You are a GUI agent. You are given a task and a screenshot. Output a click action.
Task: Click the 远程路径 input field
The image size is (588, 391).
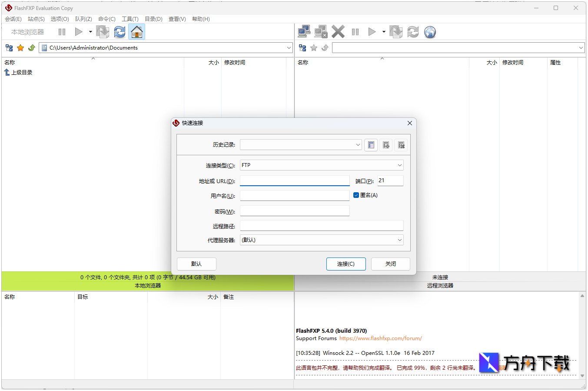322,226
